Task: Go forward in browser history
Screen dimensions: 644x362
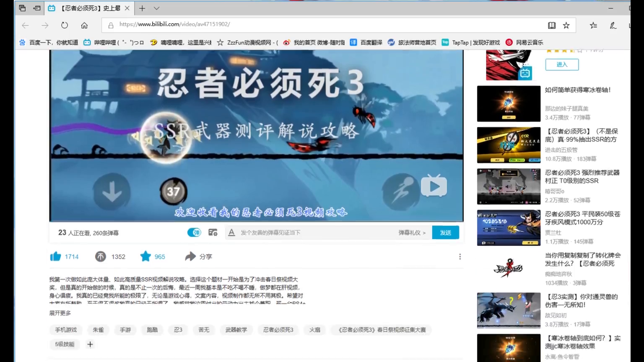Action: pyautogui.click(x=45, y=25)
